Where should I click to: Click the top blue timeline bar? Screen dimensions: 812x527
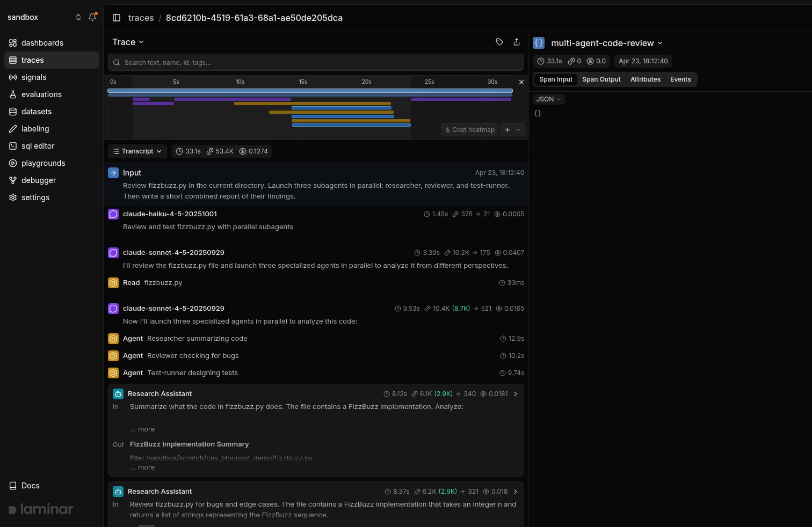coord(310,91)
